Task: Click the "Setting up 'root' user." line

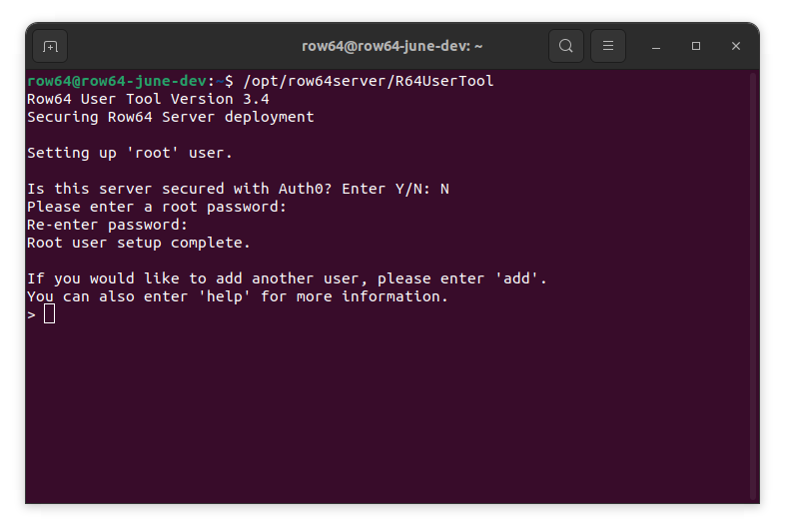Action: pyautogui.click(x=130, y=153)
